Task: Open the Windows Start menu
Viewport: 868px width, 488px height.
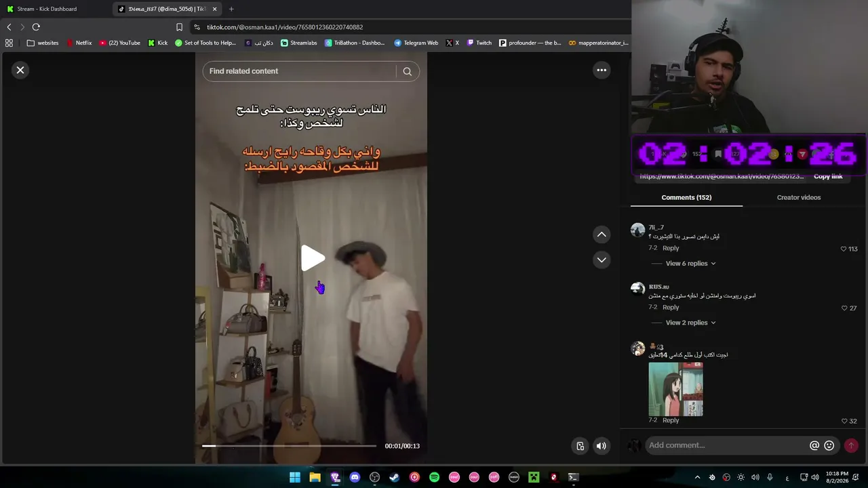Action: pyautogui.click(x=295, y=477)
